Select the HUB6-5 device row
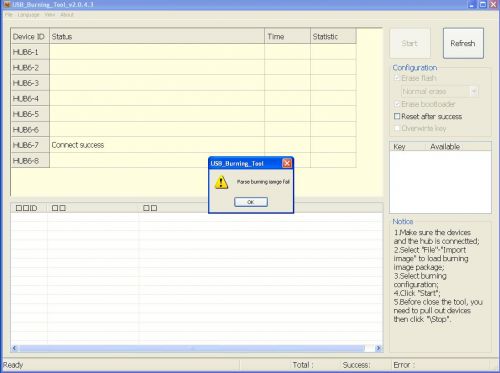Image resolution: width=500 pixels, height=373 pixels. (x=183, y=114)
